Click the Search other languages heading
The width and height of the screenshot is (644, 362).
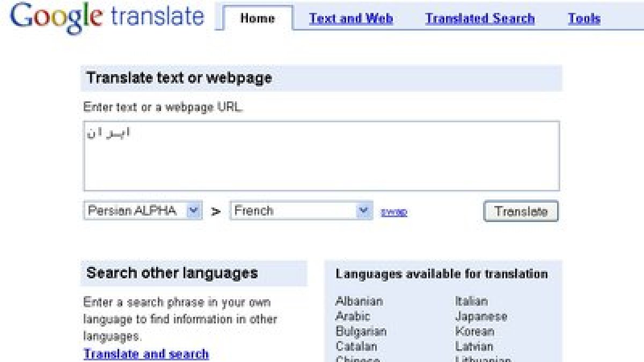(x=172, y=273)
